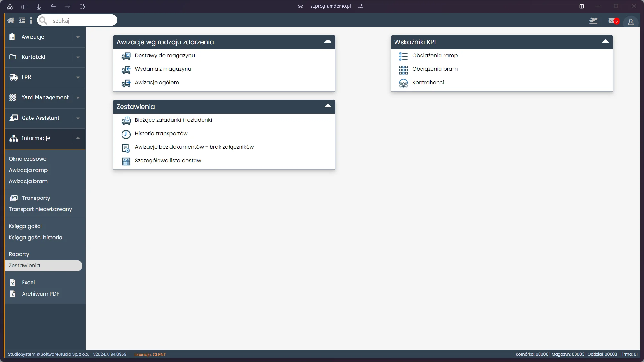Expand the Awizacje menu arrow
The height and width of the screenshot is (362, 644).
click(78, 37)
